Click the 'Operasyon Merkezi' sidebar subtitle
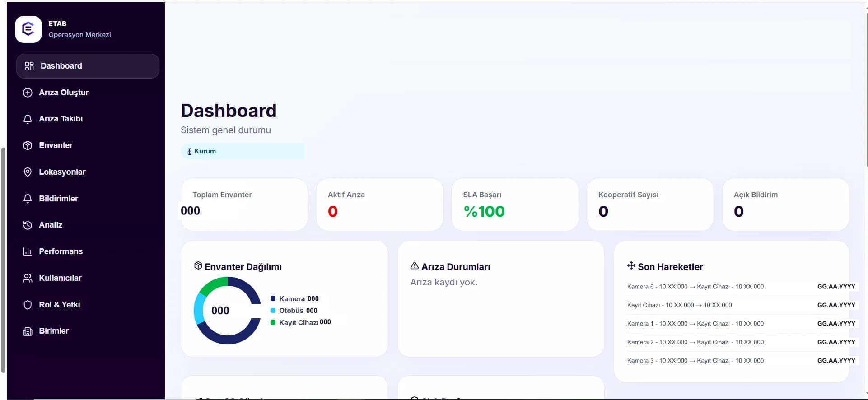This screenshot has height=400, width=868. [79, 35]
